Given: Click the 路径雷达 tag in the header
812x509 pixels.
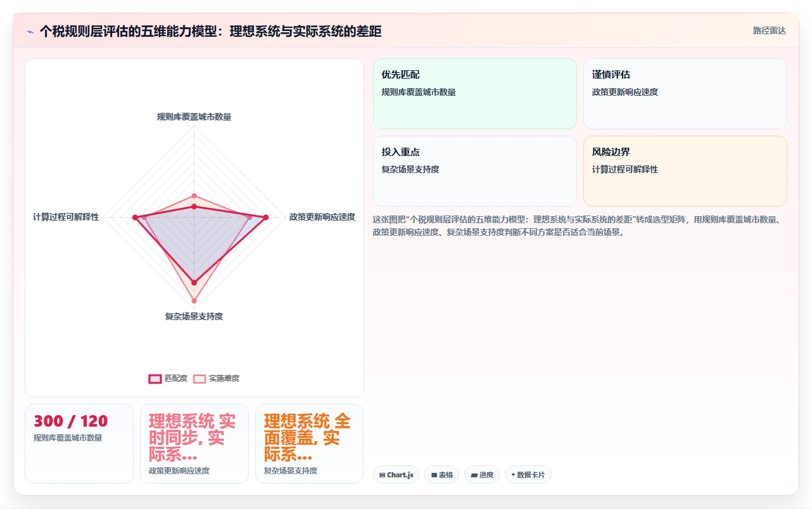Looking at the screenshot, I should coord(769,30).
